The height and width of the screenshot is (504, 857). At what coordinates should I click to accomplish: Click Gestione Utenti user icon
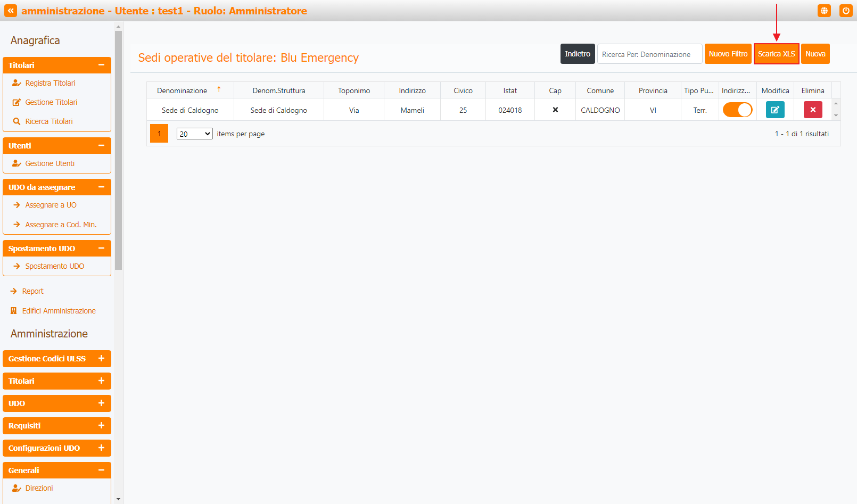(17, 163)
